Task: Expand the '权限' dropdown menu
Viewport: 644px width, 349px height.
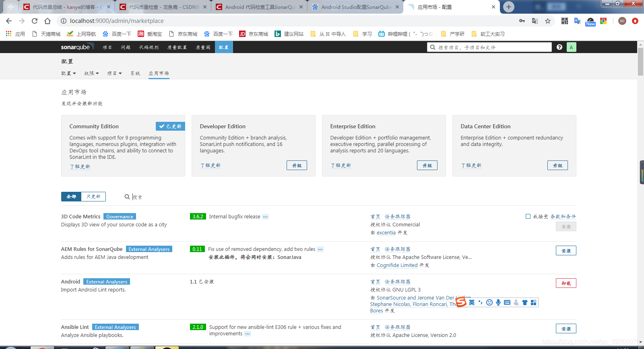Action: pyautogui.click(x=91, y=73)
